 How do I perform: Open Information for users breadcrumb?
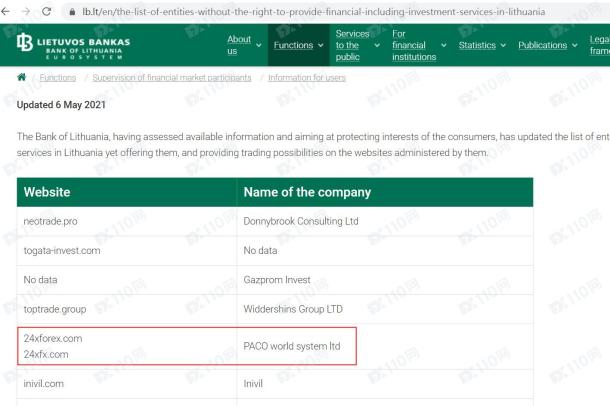[x=307, y=78]
